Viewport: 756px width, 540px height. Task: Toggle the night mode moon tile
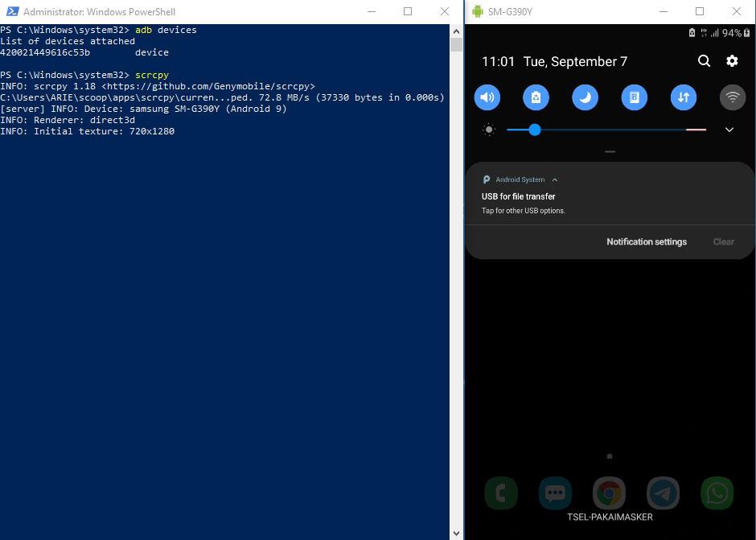[585, 97]
